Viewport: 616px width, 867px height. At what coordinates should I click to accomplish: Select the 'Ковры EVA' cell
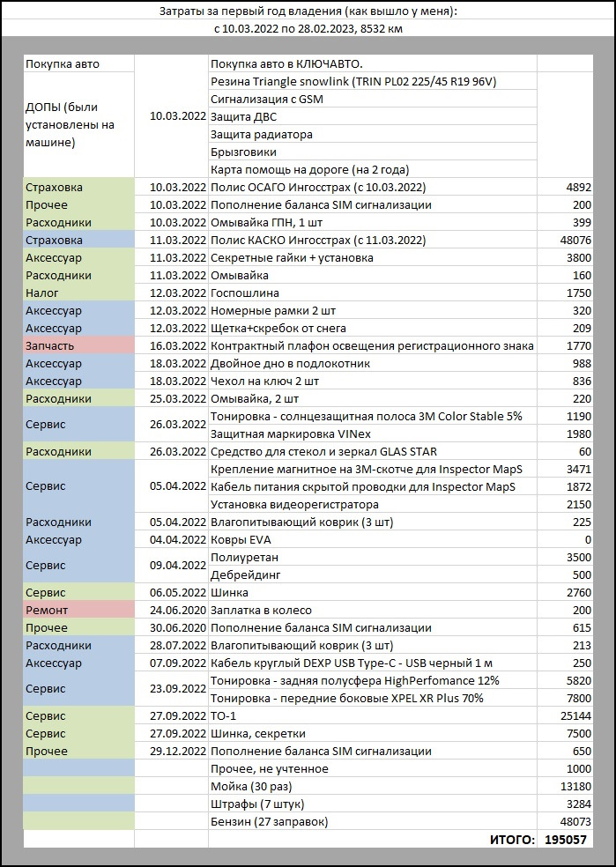point(373,539)
